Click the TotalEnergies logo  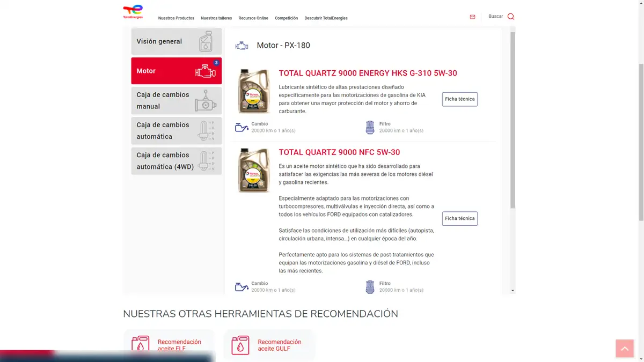coord(133,12)
